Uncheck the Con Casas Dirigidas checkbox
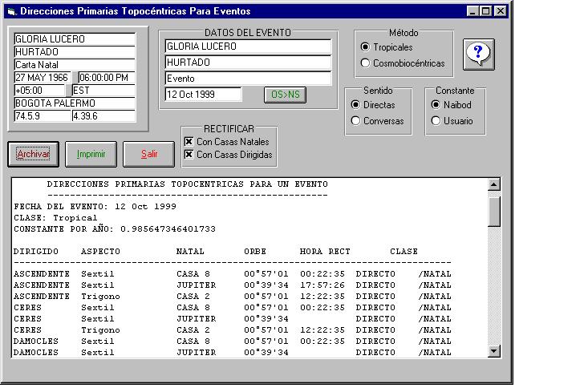Screen dimensions: 580x392 tap(189, 155)
